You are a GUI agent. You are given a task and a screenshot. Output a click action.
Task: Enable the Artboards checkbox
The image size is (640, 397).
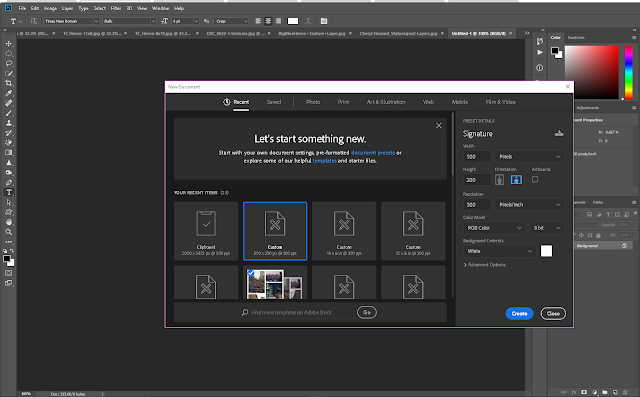pos(535,179)
